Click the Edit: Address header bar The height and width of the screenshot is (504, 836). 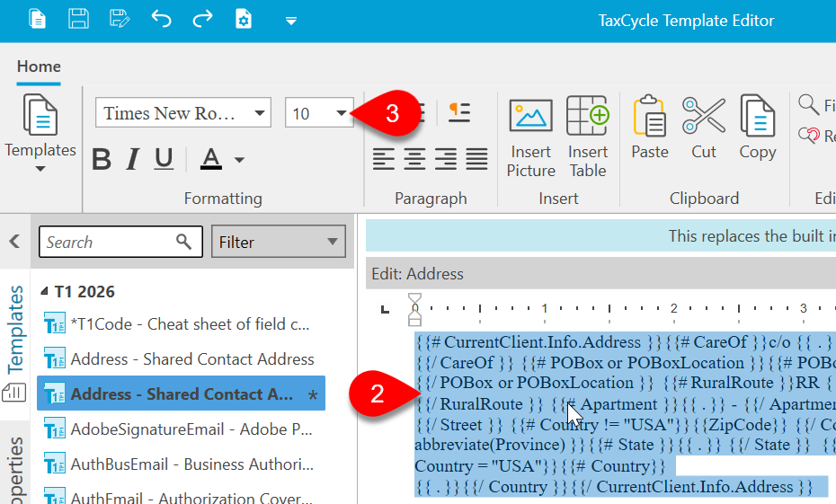point(600,274)
